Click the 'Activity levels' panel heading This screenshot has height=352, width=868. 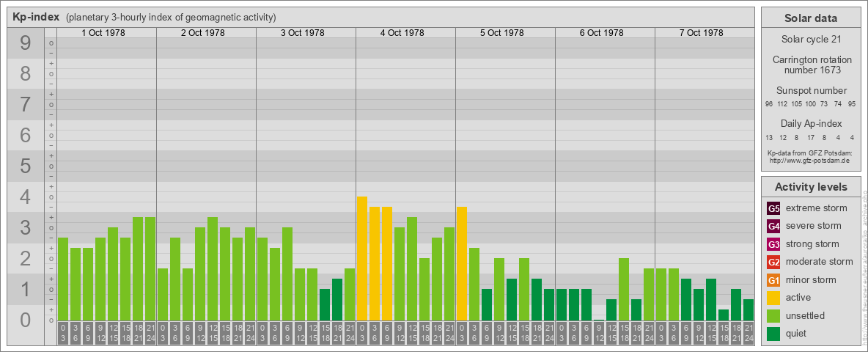coord(811,187)
